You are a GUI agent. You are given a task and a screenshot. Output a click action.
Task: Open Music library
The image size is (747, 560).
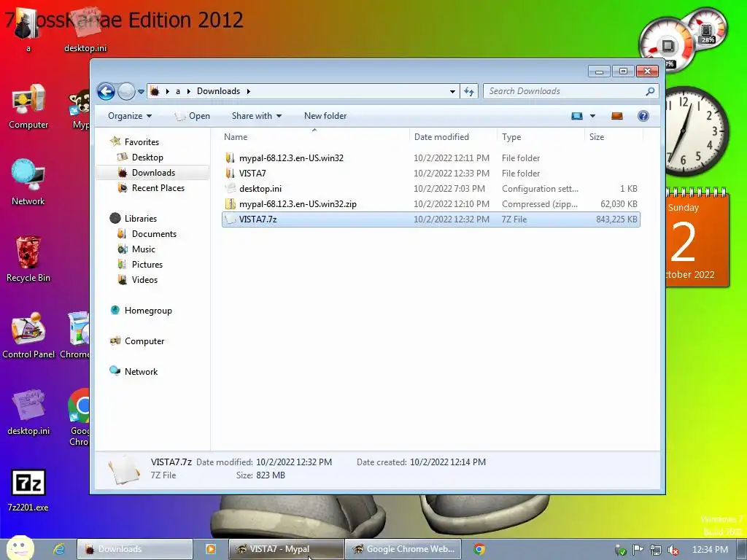pyautogui.click(x=144, y=249)
